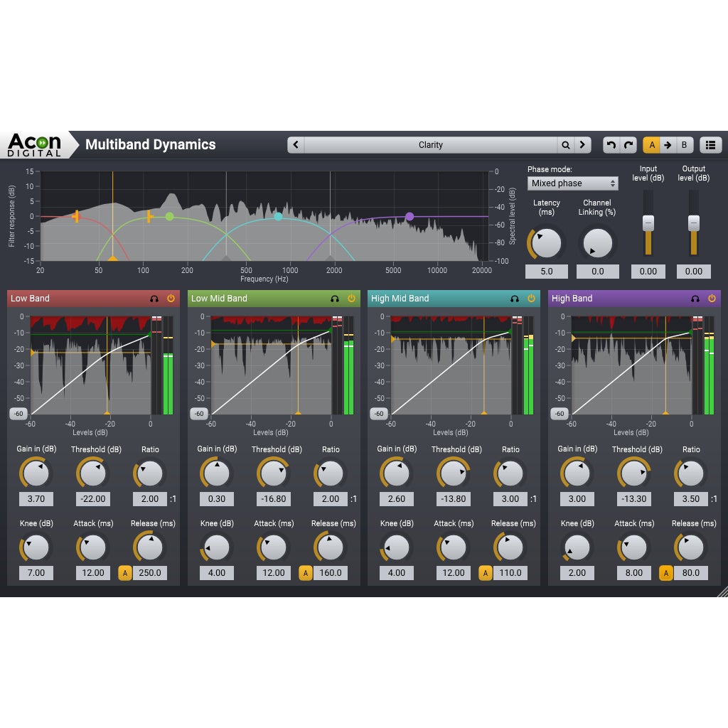Undo last change

coord(611,145)
